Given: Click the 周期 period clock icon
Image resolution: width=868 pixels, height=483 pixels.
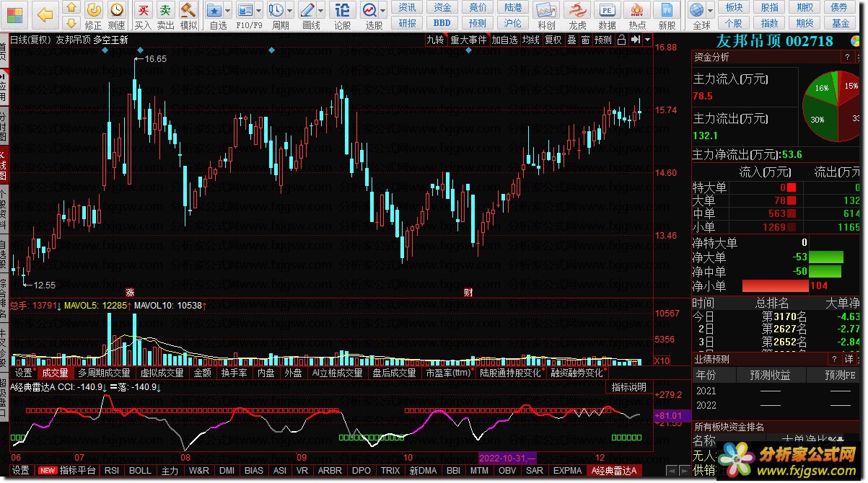Looking at the screenshot, I should (276, 10).
